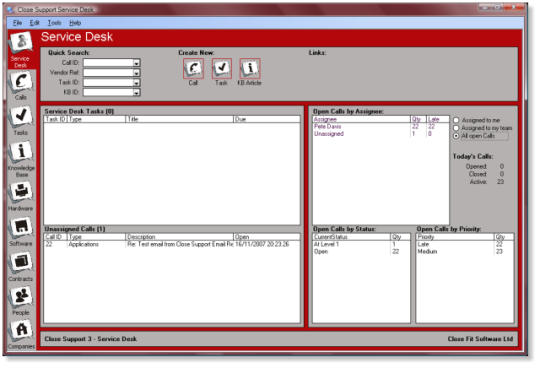Select 'All open Calls' radio button
Screen dimensions: 540x368
(x=456, y=136)
